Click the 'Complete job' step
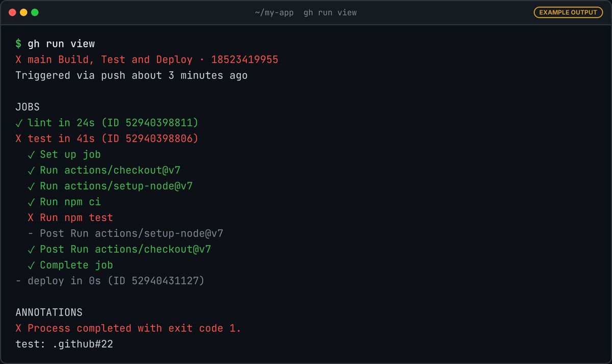The height and width of the screenshot is (364, 612). [x=70, y=265]
